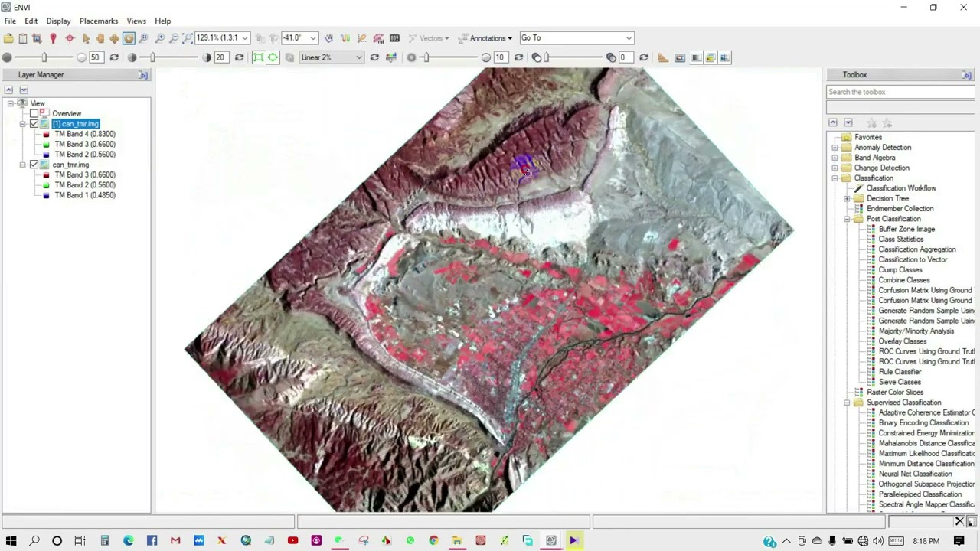Expand the Decision Tree folder

[x=847, y=198]
